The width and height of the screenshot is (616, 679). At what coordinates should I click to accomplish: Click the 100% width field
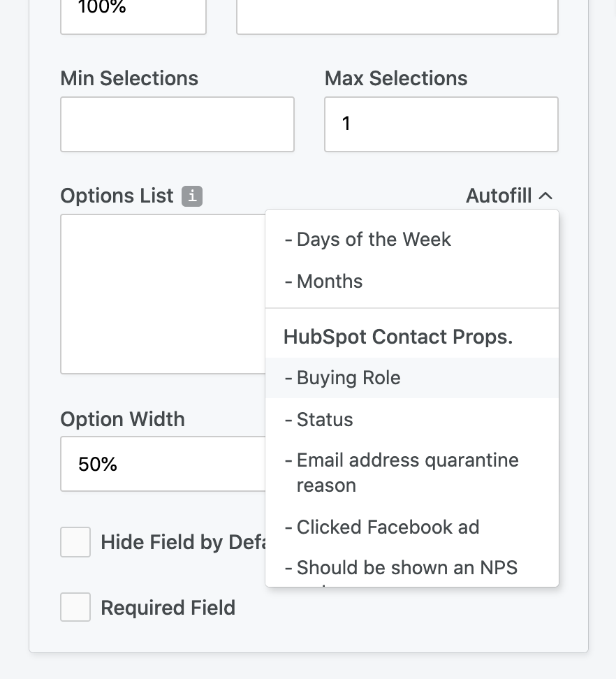[x=133, y=16]
